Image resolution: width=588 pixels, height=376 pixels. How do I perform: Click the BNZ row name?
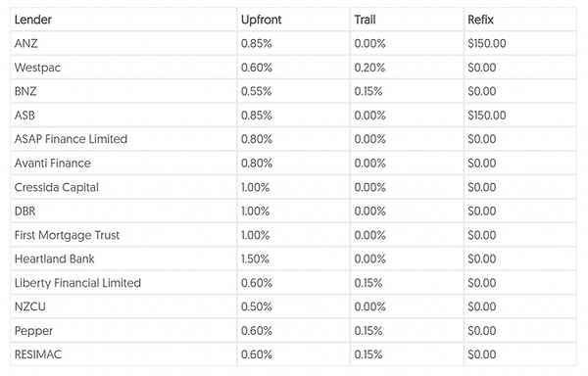pyautogui.click(x=25, y=91)
